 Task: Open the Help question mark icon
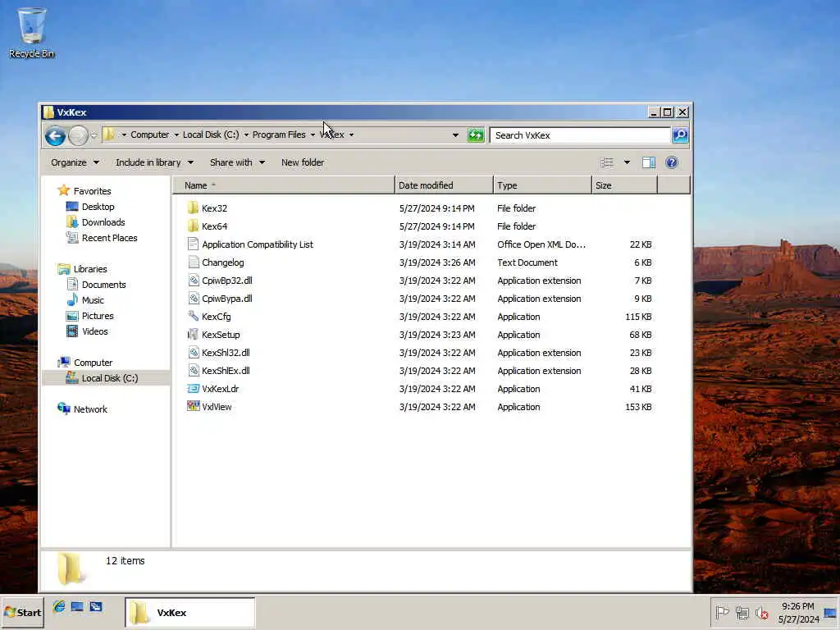click(672, 162)
